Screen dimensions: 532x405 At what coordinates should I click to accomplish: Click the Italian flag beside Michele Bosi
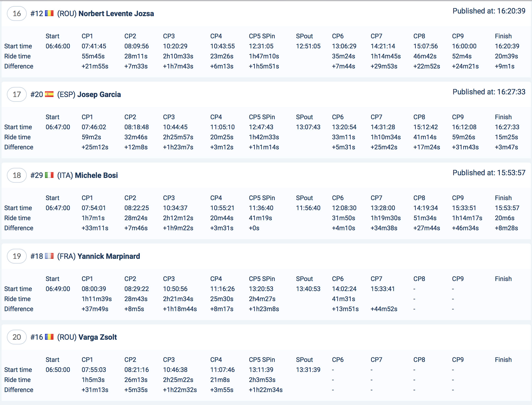[49, 175]
